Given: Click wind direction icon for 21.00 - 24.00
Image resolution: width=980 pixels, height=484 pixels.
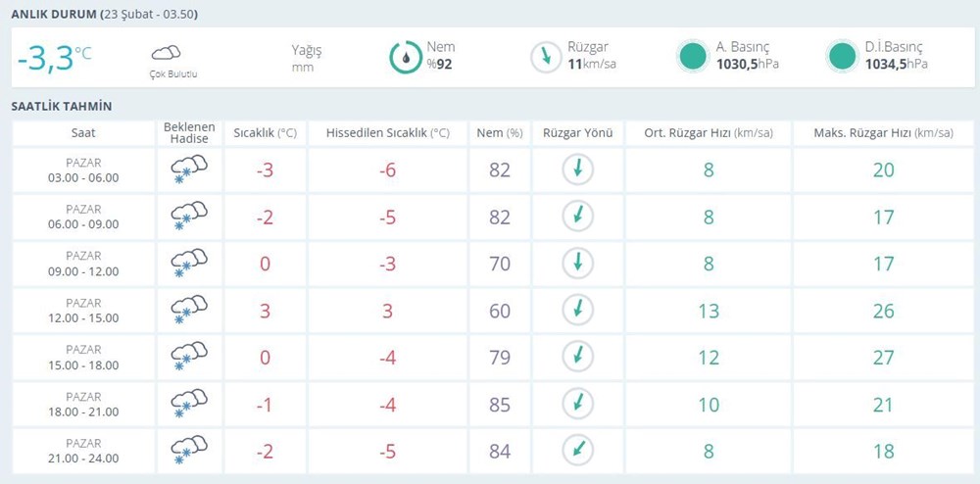Looking at the screenshot, I should [x=577, y=451].
